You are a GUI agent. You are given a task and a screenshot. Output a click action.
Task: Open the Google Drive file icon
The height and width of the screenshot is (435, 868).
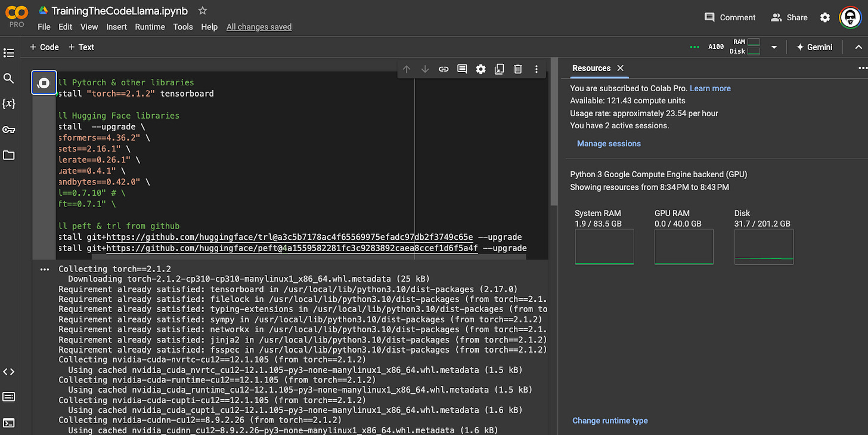[43, 11]
